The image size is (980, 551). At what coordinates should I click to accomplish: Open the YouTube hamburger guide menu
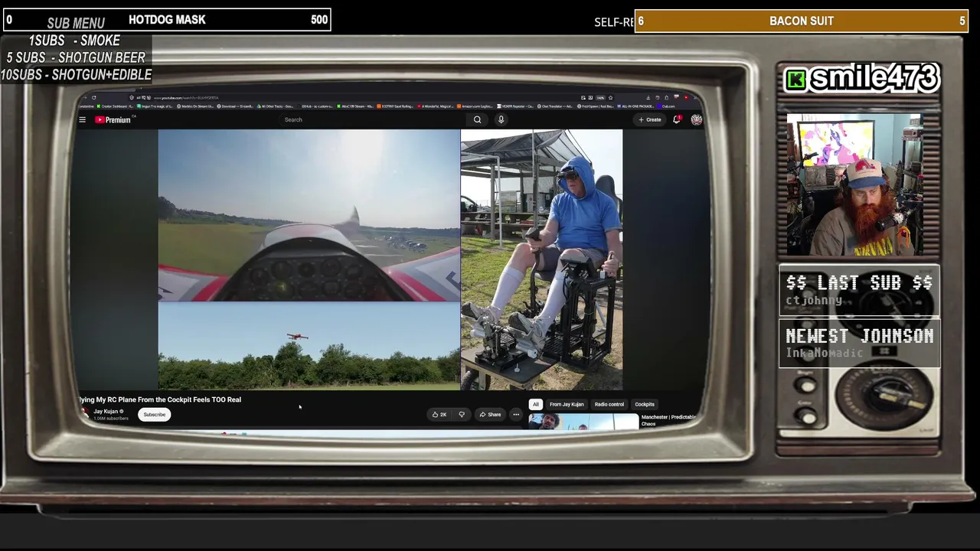[x=83, y=119]
